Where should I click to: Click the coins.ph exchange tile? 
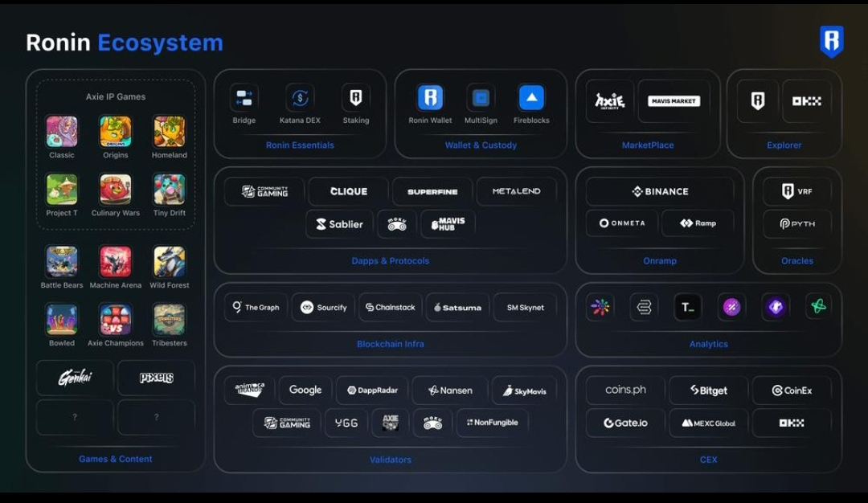(x=625, y=391)
